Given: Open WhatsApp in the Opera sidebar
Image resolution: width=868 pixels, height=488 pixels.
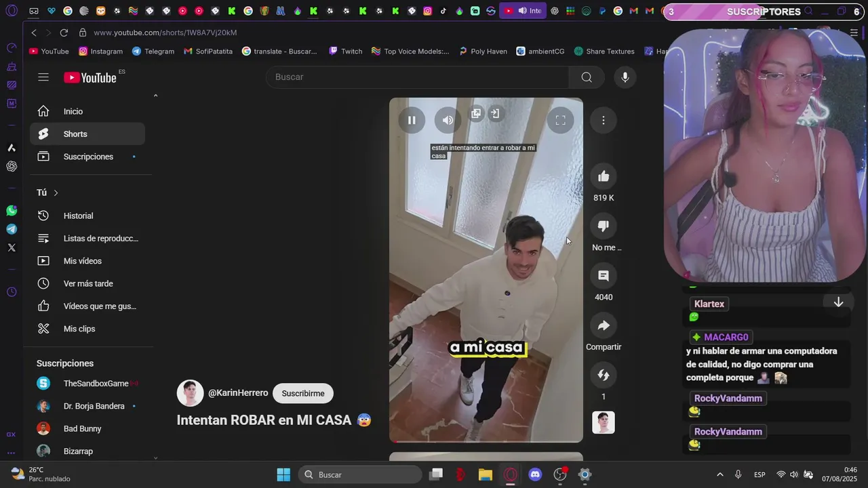Looking at the screenshot, I should [x=12, y=211].
